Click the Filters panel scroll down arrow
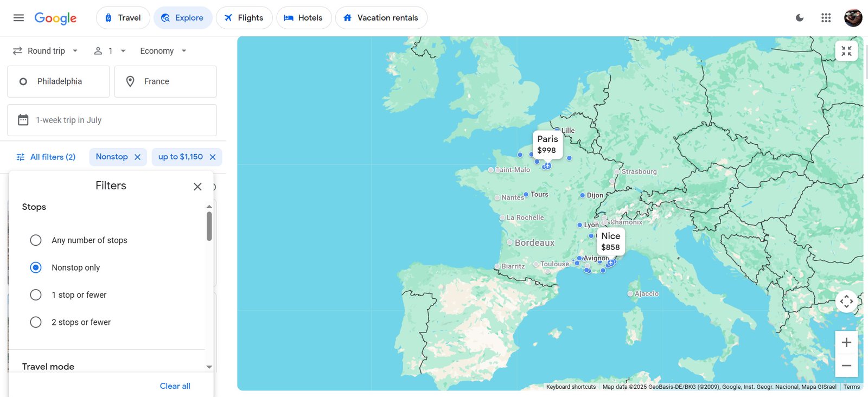868x397 pixels. [209, 367]
